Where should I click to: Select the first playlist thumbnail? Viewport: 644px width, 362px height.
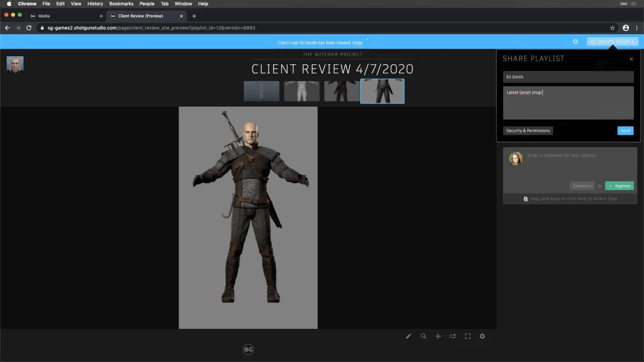click(262, 92)
